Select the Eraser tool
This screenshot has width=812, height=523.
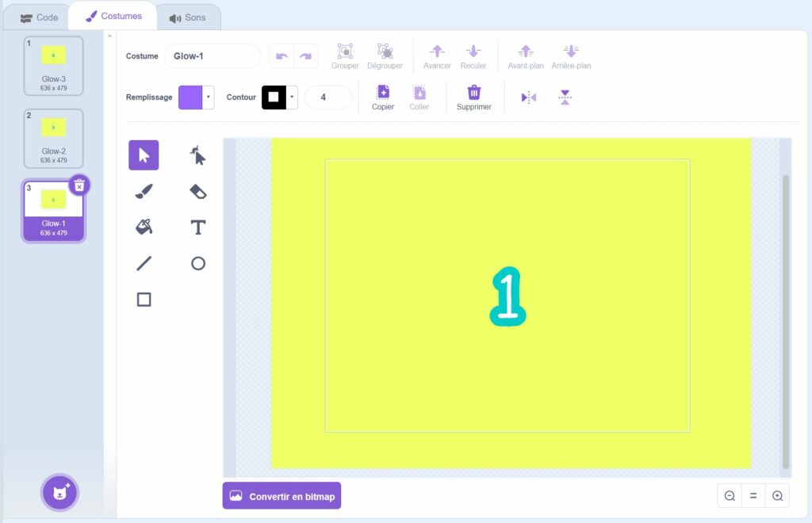point(198,191)
